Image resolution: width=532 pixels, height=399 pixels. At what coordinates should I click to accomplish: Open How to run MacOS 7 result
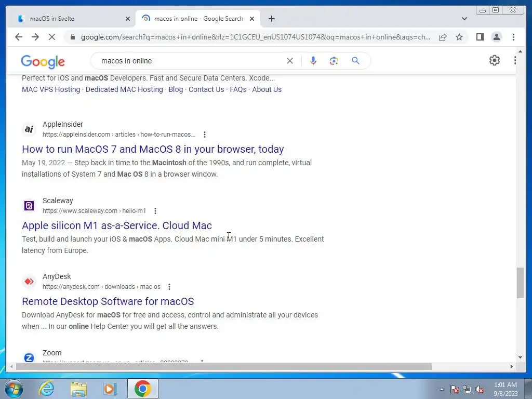tap(153, 149)
